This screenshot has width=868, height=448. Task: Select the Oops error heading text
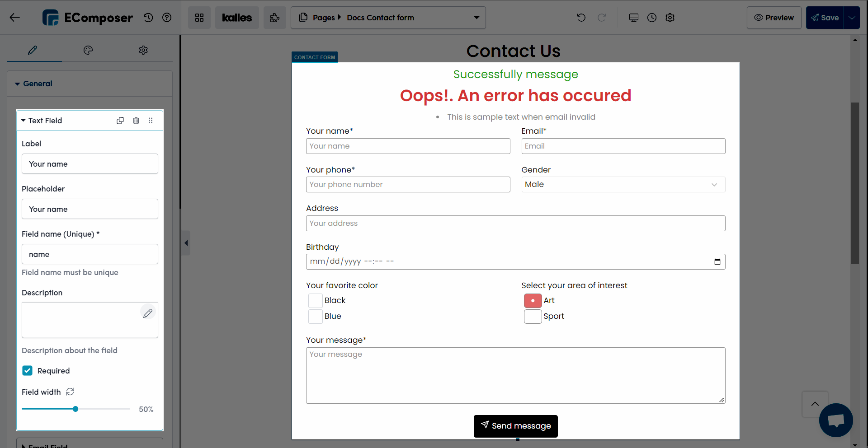click(516, 96)
